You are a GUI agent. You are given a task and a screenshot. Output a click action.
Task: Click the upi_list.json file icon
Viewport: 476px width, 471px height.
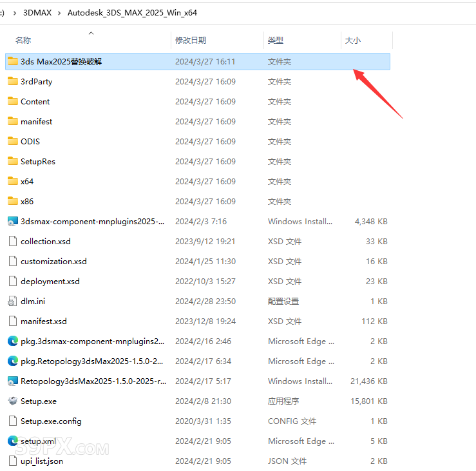13,461
